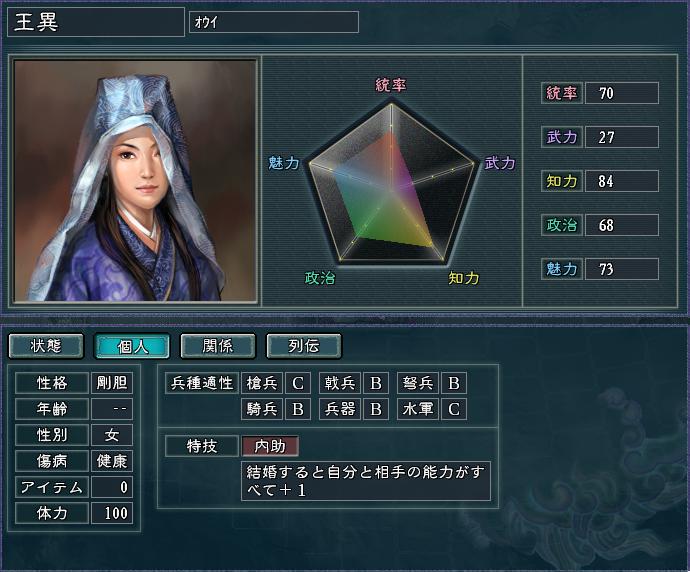This screenshot has width=690, height=572.
Task: Select the 個人 tab
Action: coord(132,346)
